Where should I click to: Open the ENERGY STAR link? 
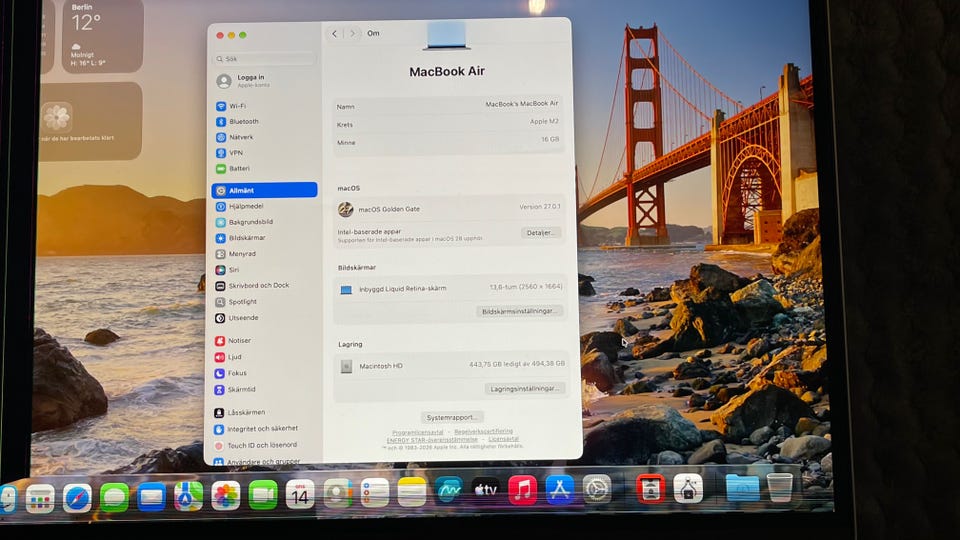(432, 440)
